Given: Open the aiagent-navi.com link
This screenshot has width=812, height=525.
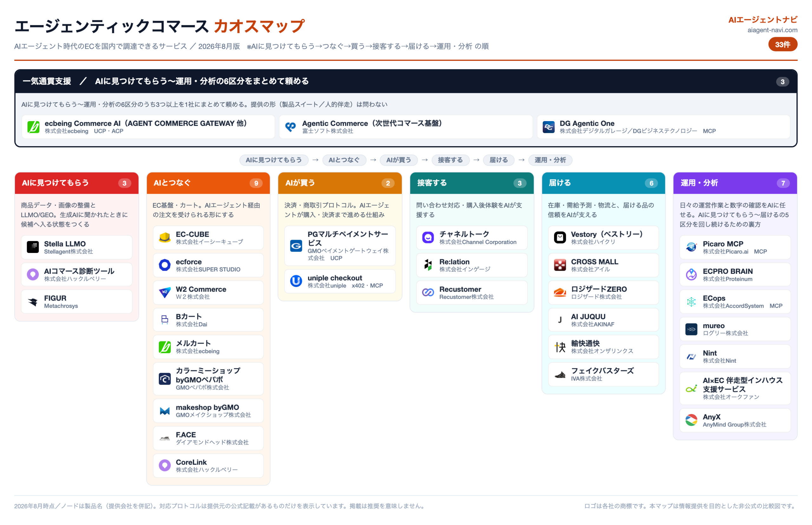Looking at the screenshot, I should coord(772,30).
